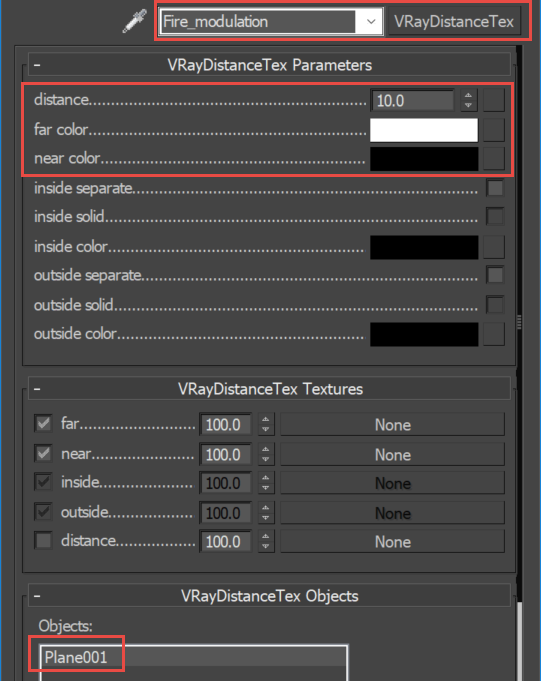
Task: Toggle the inside solid checkbox
Action: [495, 216]
